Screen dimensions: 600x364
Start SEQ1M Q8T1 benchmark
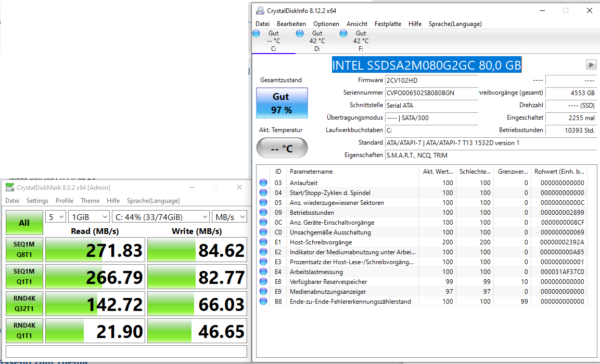pyautogui.click(x=24, y=250)
